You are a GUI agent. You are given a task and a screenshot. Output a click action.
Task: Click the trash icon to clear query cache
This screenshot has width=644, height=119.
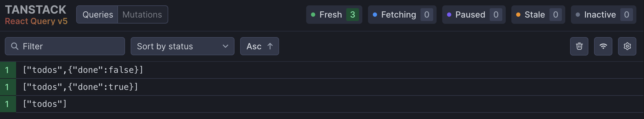(x=579, y=46)
